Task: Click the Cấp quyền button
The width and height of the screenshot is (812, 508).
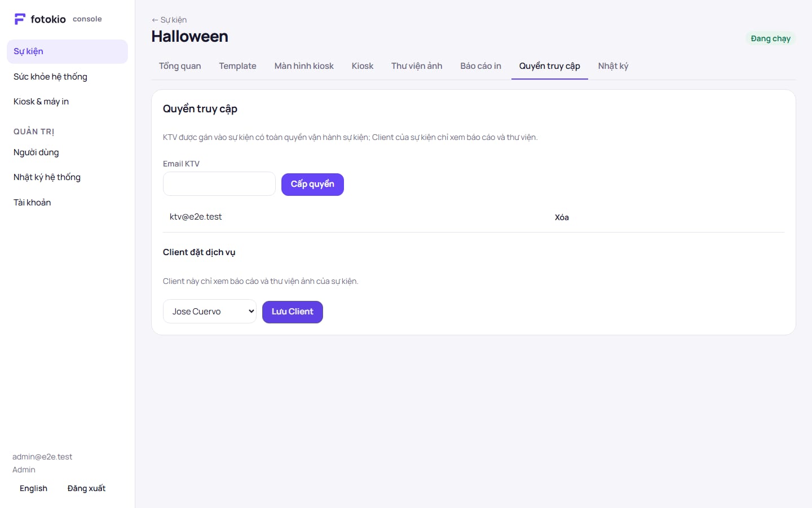Action: click(312, 185)
